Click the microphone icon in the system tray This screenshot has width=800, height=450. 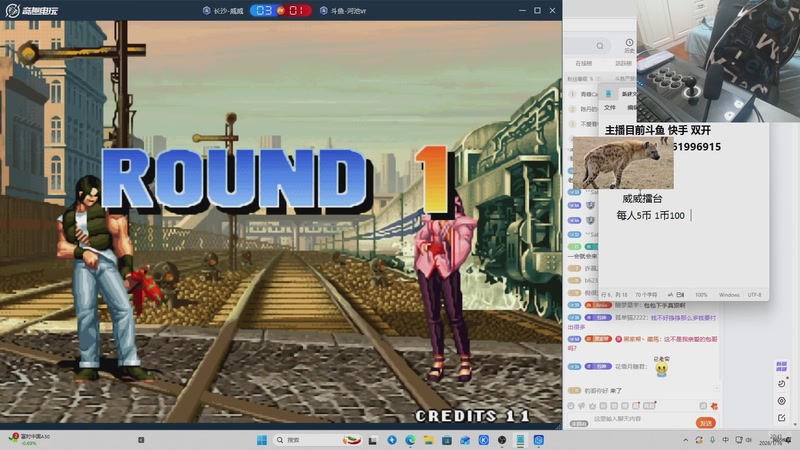(712, 440)
